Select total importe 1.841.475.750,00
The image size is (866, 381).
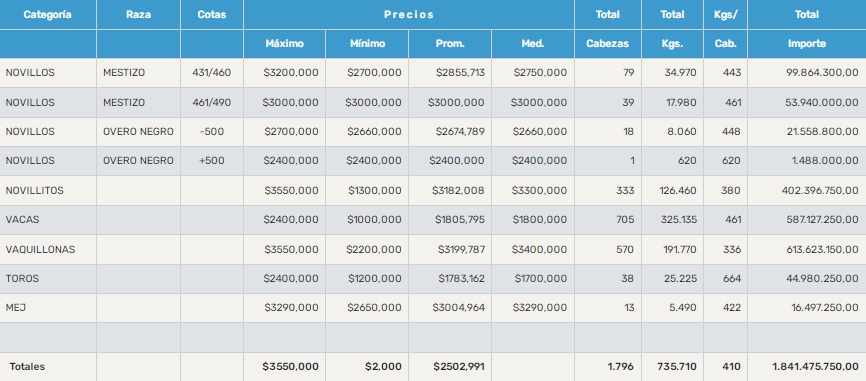pyautogui.click(x=815, y=367)
